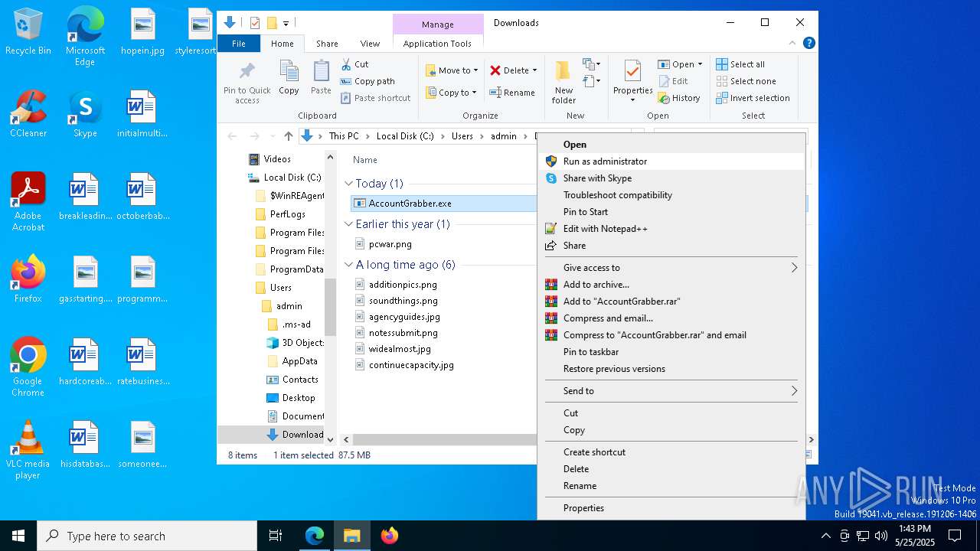The height and width of the screenshot is (551, 980).
Task: Click the Cut scissors icon
Action: coord(346,64)
